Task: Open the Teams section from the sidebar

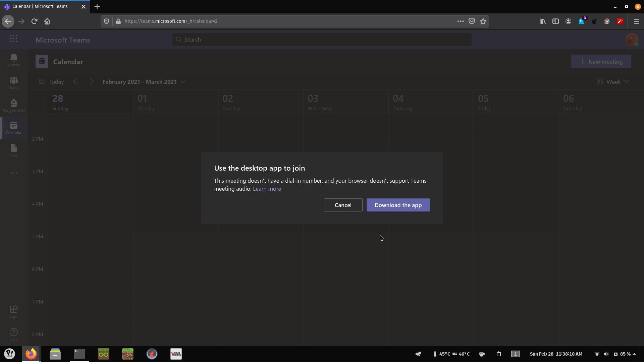Action: pos(13,83)
